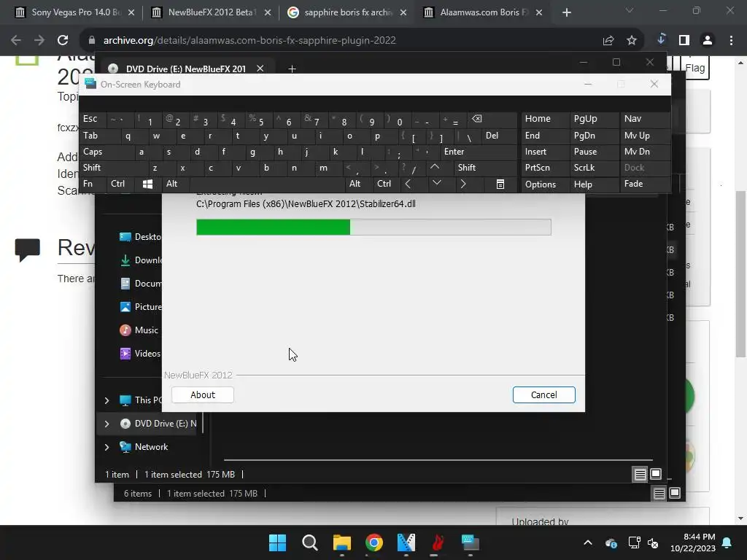
Task: Open the Chrome profile icon
Action: [708, 41]
